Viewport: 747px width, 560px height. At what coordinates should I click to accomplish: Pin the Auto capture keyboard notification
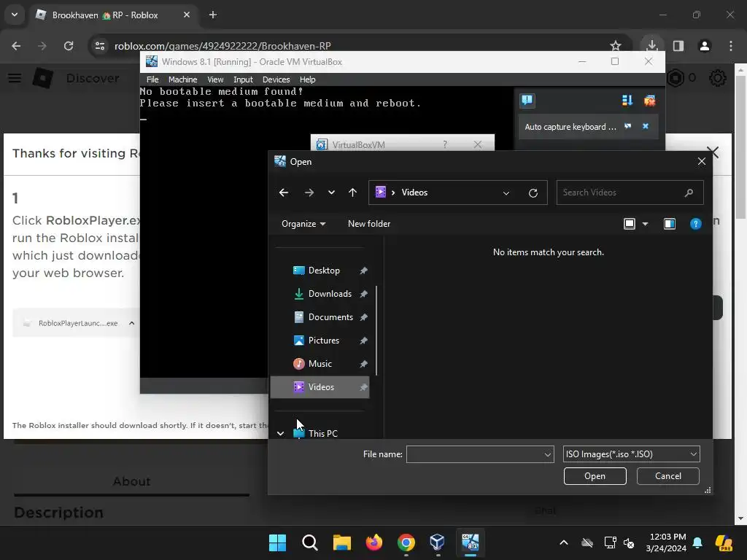(x=628, y=126)
